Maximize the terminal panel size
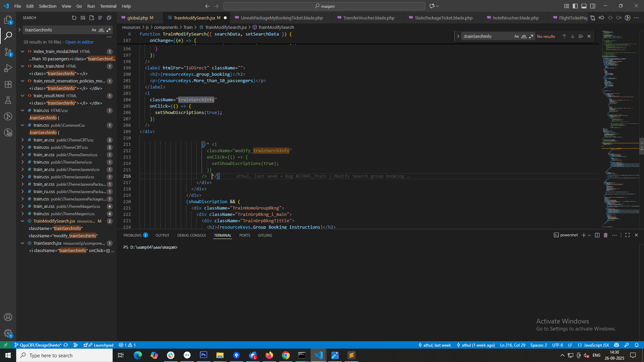Image resolution: width=644 pixels, height=362 pixels. click(x=628, y=235)
